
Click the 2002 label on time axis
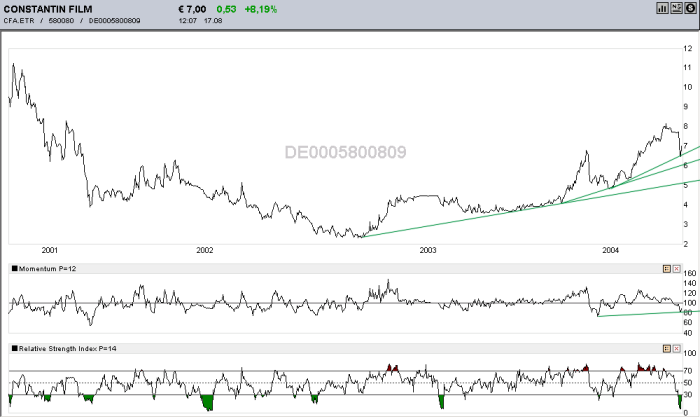pos(205,250)
